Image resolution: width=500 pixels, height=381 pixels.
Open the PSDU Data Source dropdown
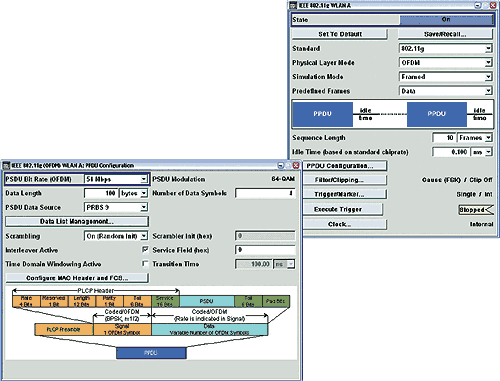point(116,207)
